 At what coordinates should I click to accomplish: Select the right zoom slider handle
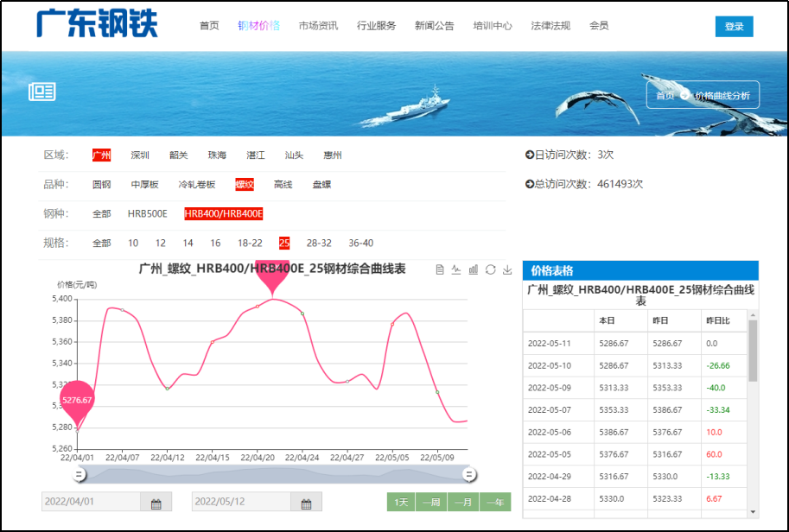point(469,474)
